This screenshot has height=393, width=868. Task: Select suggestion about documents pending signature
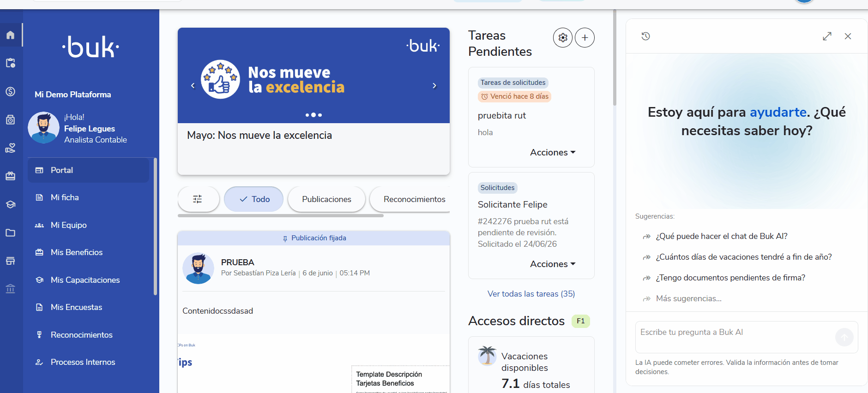(730, 278)
